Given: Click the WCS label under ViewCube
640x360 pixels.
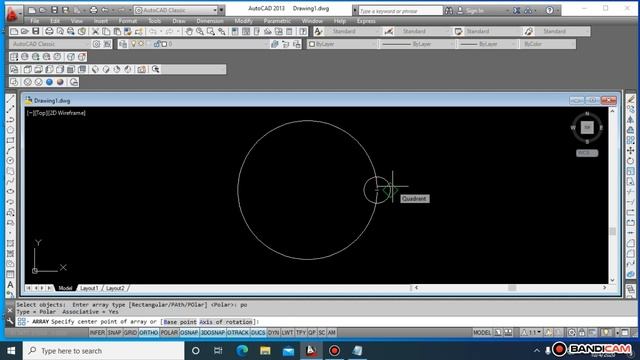Looking at the screenshot, I should pyautogui.click(x=587, y=153).
